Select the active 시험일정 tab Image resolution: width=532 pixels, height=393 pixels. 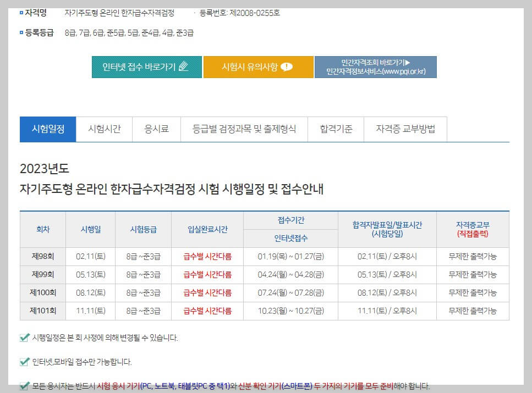point(47,129)
